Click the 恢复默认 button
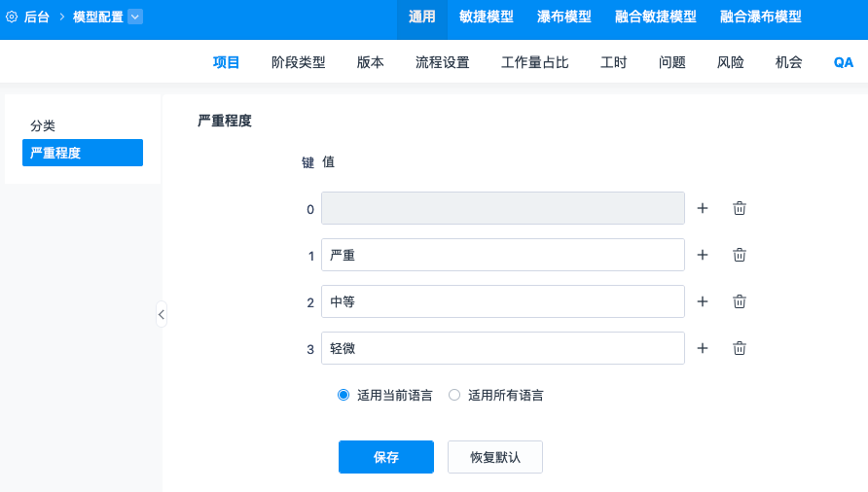Screen dimensions: 868x492 point(495,457)
